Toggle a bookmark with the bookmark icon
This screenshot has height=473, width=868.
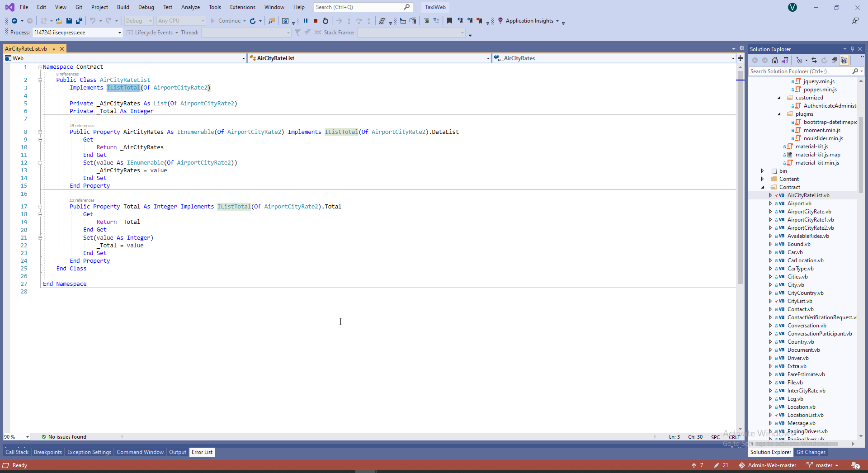tap(449, 21)
